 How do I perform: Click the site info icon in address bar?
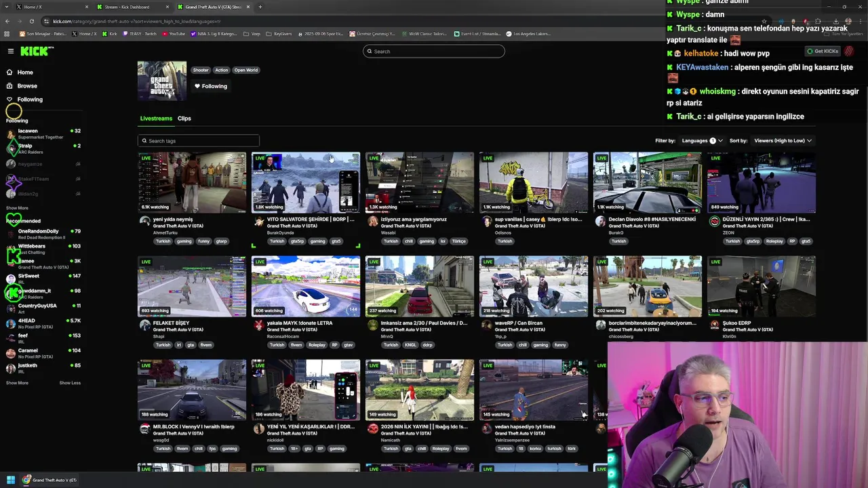click(x=46, y=21)
